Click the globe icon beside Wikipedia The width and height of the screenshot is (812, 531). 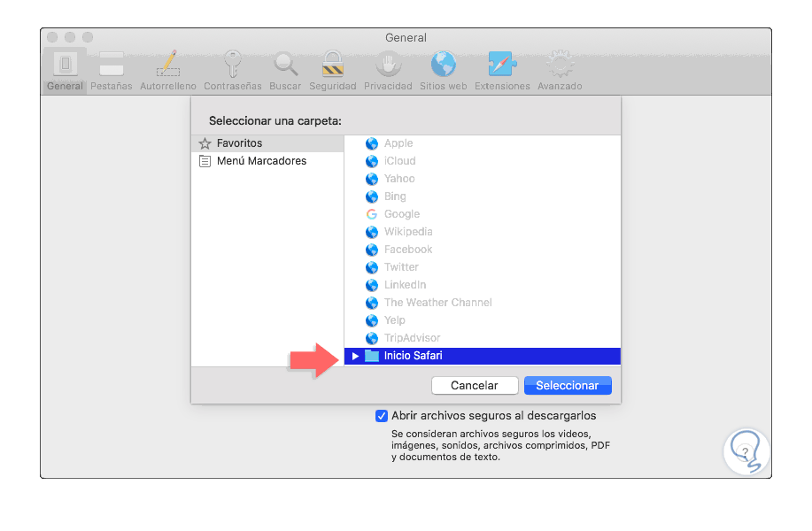tap(372, 232)
